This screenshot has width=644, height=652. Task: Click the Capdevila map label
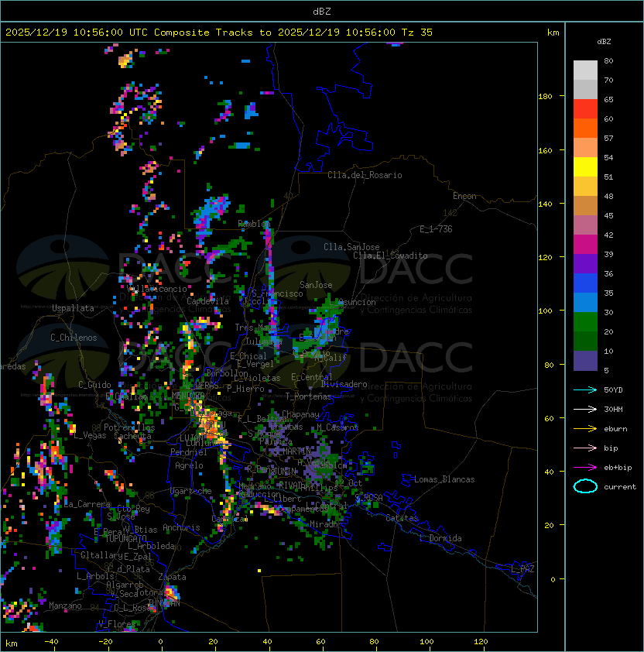pyautogui.click(x=207, y=301)
